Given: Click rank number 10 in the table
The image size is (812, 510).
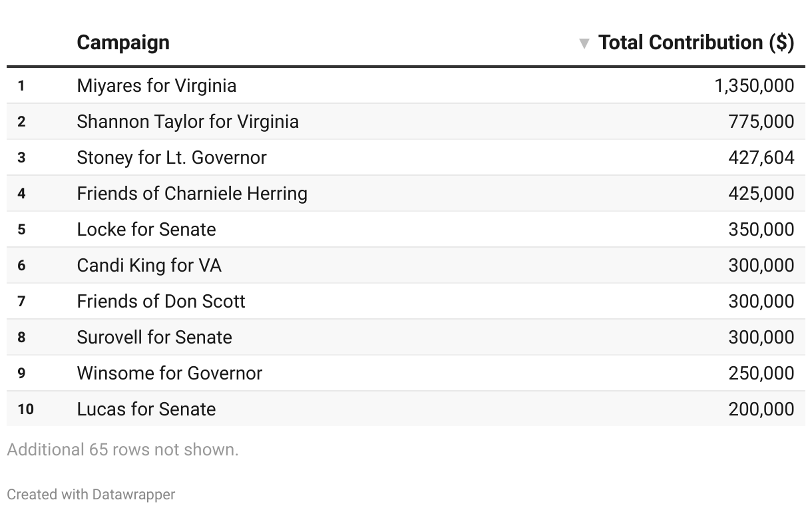Looking at the screenshot, I should tap(25, 409).
